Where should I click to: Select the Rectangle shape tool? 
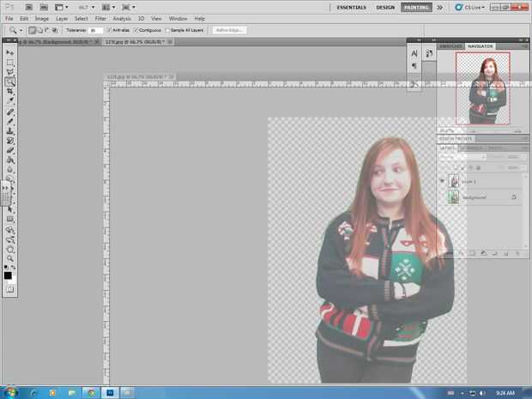(10, 219)
